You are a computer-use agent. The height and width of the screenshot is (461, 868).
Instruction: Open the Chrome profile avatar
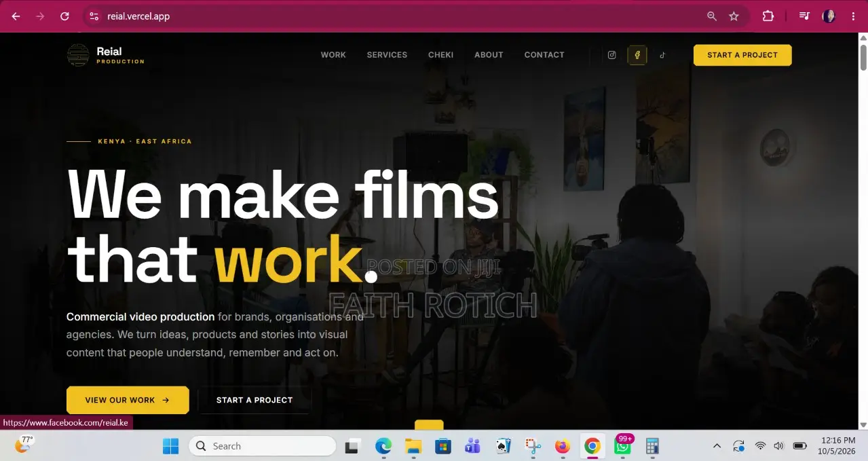click(x=829, y=16)
